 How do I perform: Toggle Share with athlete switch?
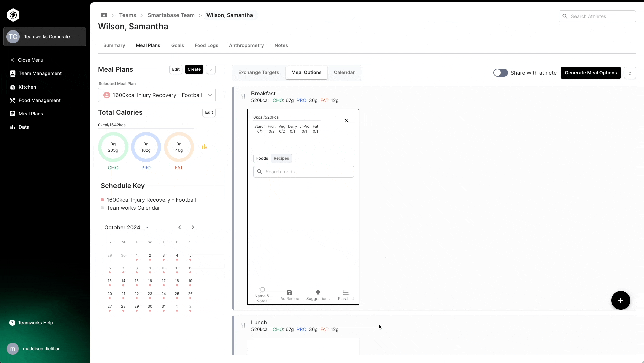[x=500, y=73]
